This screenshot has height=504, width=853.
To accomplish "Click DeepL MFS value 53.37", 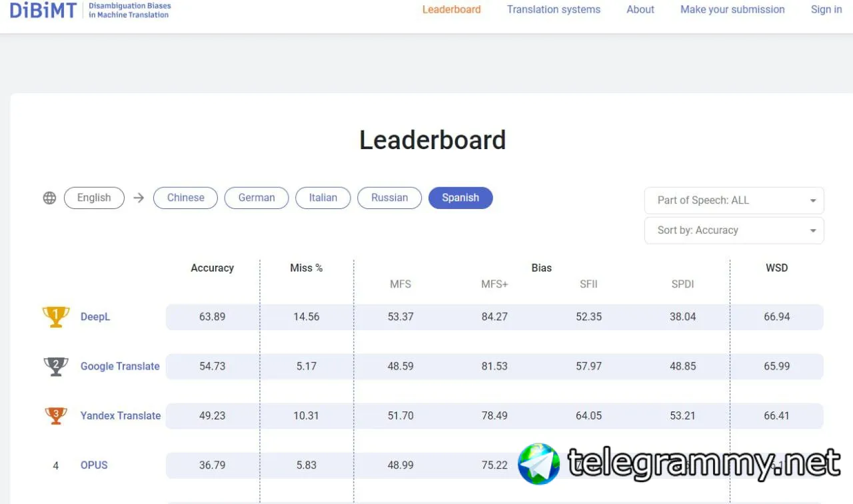I will click(x=401, y=317).
